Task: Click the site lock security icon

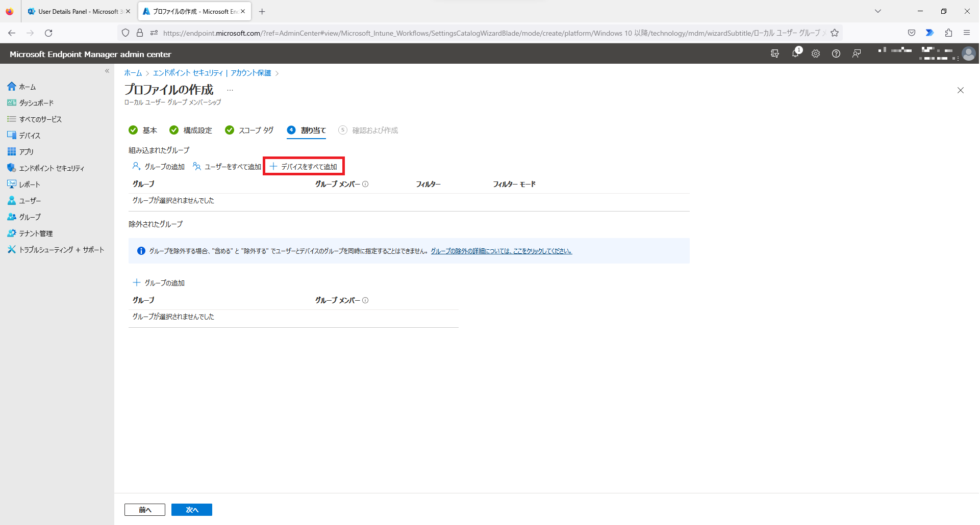Action: (x=140, y=33)
